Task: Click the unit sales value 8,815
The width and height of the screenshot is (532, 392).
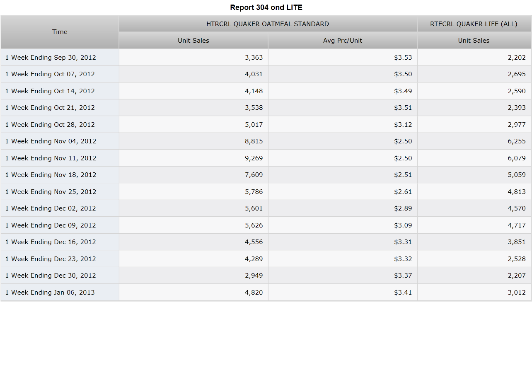Action: [x=254, y=141]
